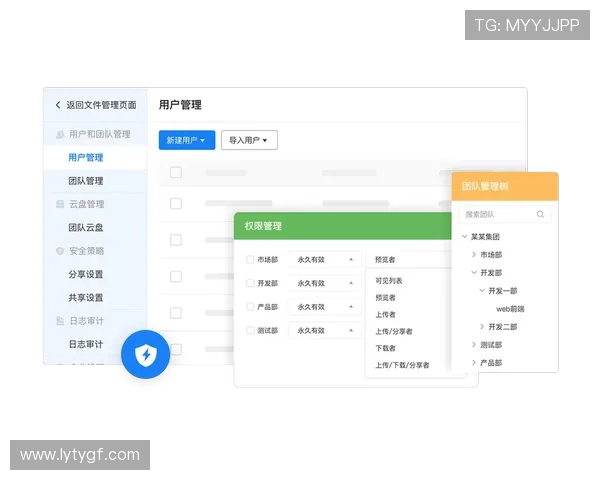600x480 pixels.
Task: Collapse the 开发部 tree node
Action: tap(474, 273)
